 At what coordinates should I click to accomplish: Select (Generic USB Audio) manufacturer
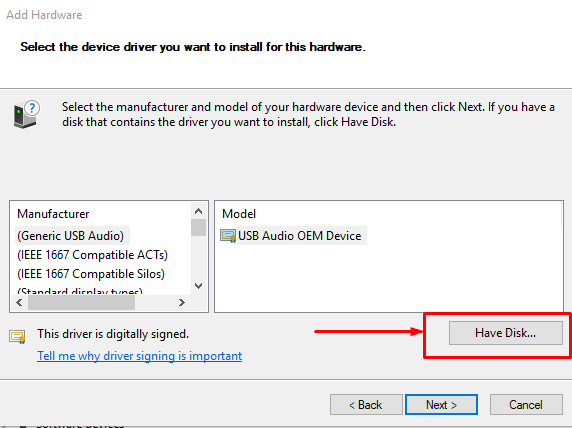point(71,236)
